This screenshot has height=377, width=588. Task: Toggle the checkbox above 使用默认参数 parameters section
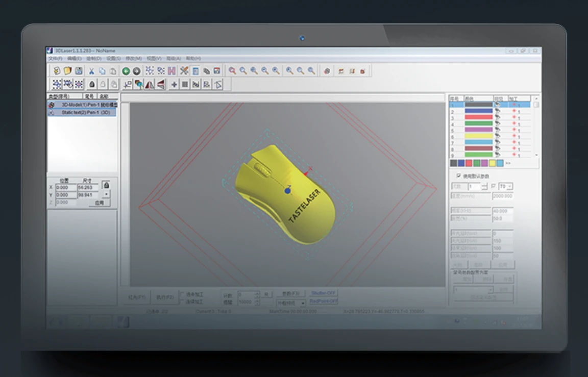pos(458,175)
